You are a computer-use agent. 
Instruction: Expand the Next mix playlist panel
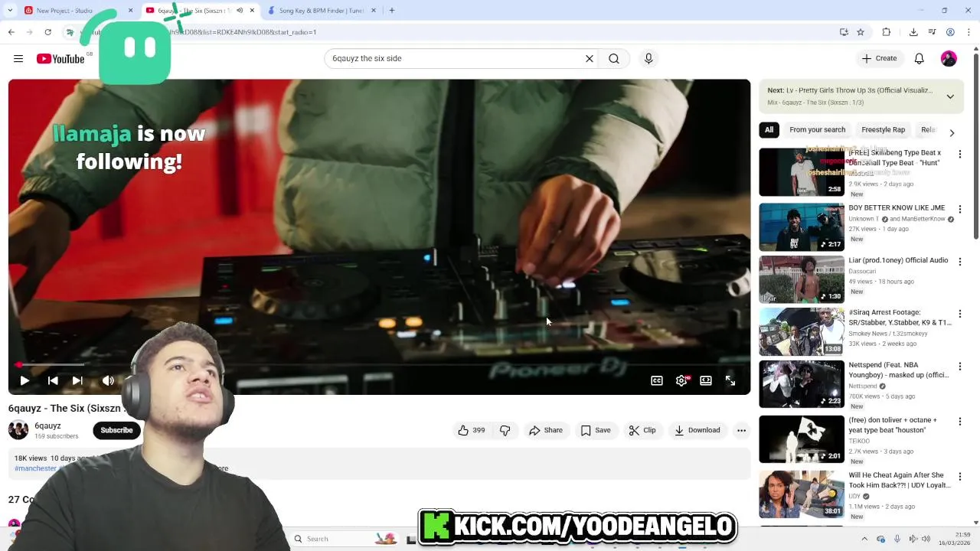pyautogui.click(x=950, y=96)
